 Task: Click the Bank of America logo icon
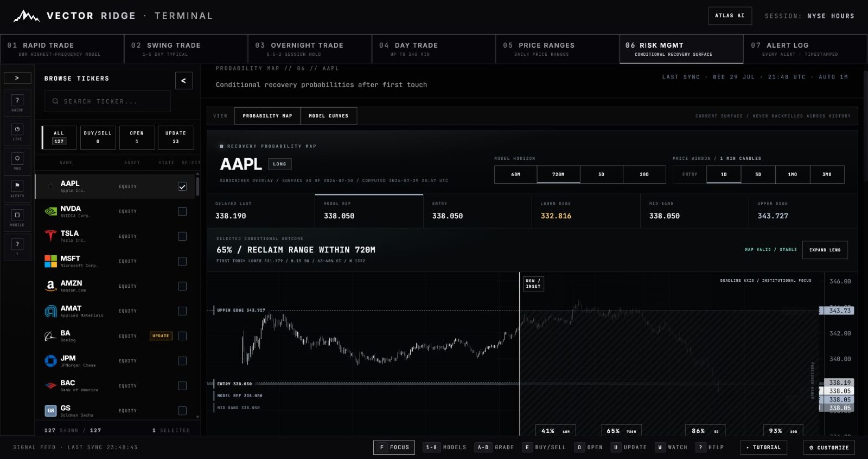pyautogui.click(x=50, y=386)
